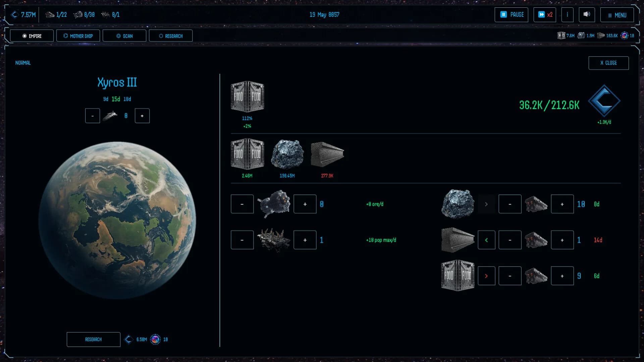Click the habitat station icon
The image size is (644, 362).
tap(274, 240)
